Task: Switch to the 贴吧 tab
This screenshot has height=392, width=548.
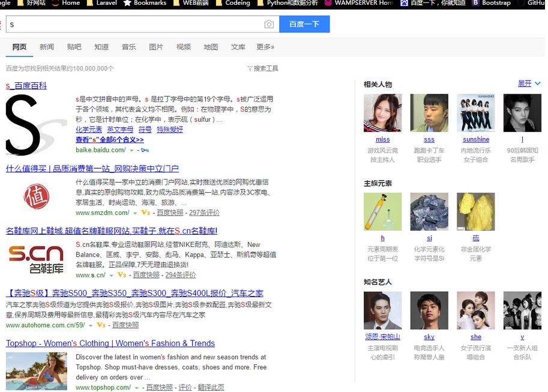Action: [74, 47]
